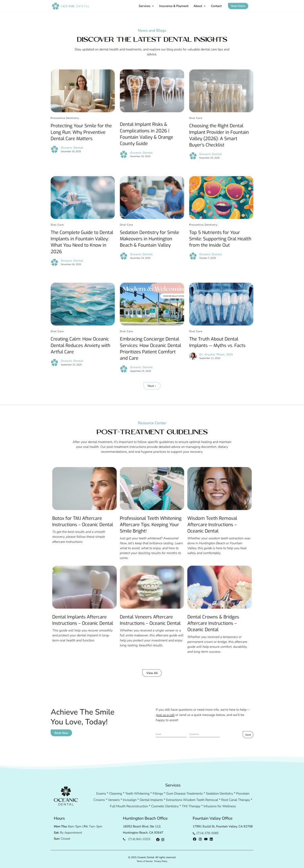Click the Oceanic Dental footer logo
This screenshot has width=304, height=868.
[x=66, y=796]
